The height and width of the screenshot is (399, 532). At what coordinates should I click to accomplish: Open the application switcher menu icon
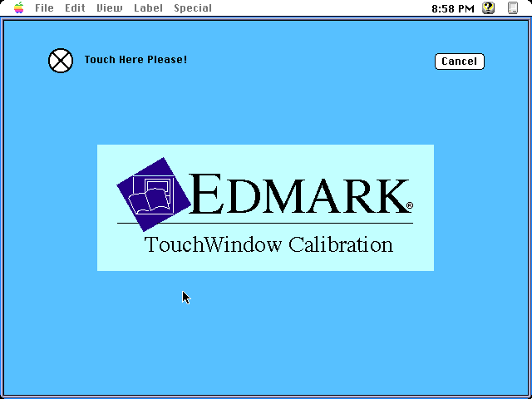[513, 7]
